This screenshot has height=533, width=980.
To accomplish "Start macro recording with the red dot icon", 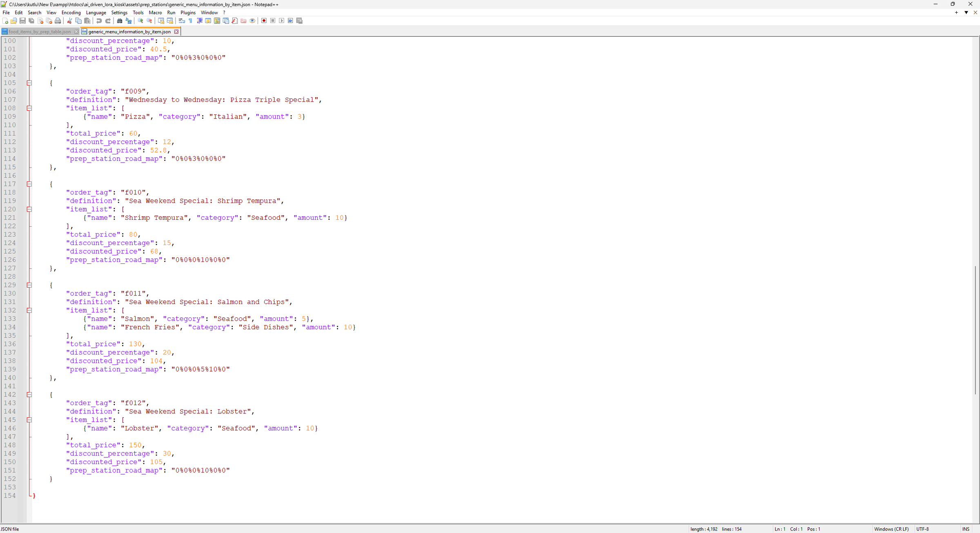I will (264, 21).
